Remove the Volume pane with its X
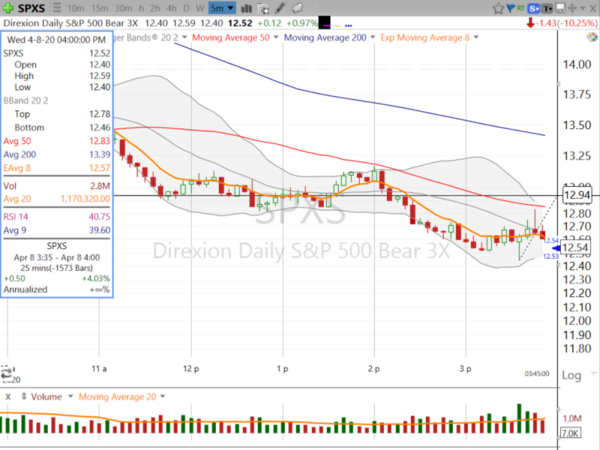 (8, 397)
